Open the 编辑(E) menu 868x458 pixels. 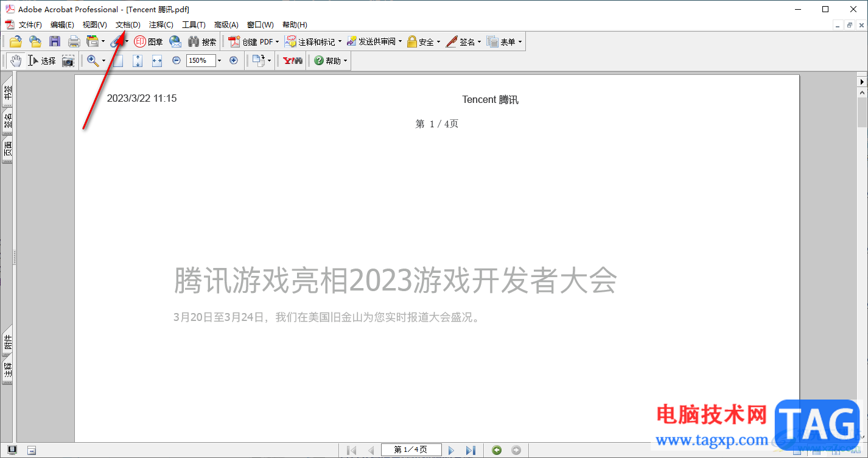[x=62, y=24]
